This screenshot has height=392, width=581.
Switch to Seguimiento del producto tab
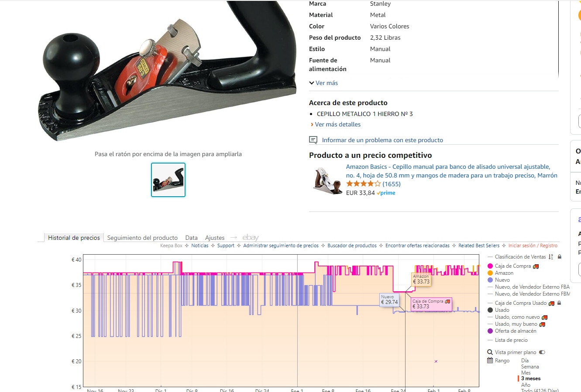(142, 238)
